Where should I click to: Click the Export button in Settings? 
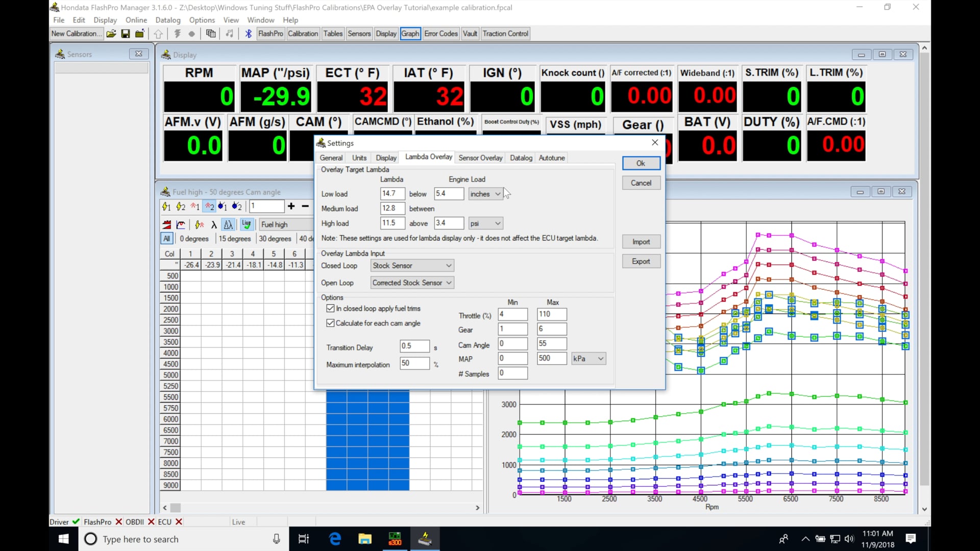(x=641, y=261)
